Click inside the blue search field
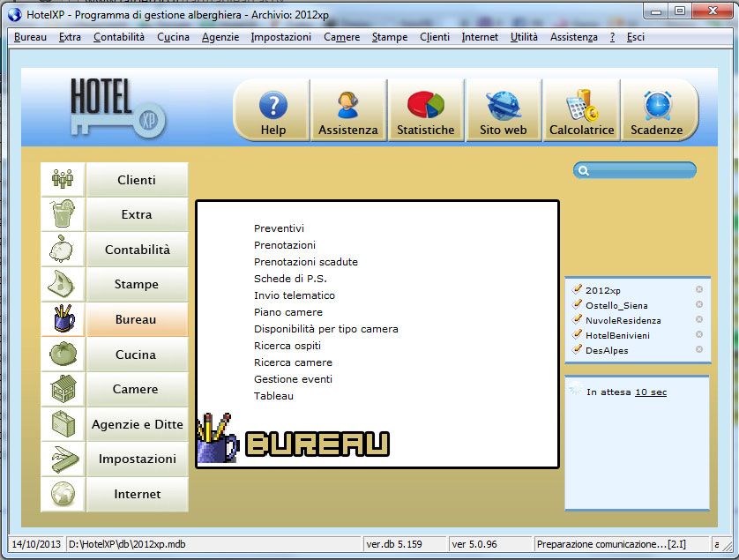 [x=635, y=170]
